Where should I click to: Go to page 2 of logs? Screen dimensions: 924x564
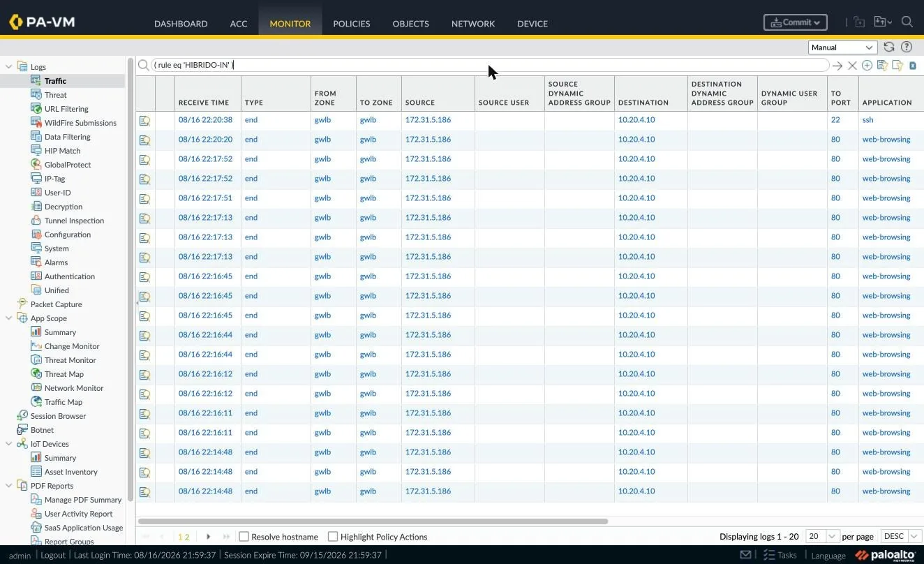point(187,537)
